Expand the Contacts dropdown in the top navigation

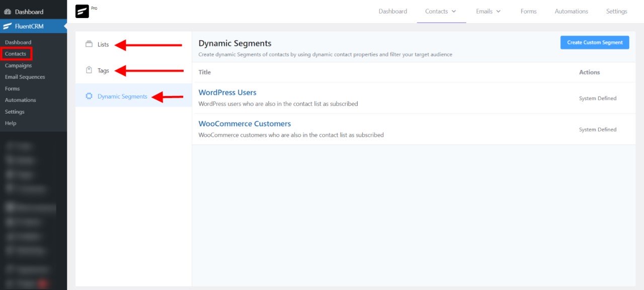point(441,11)
